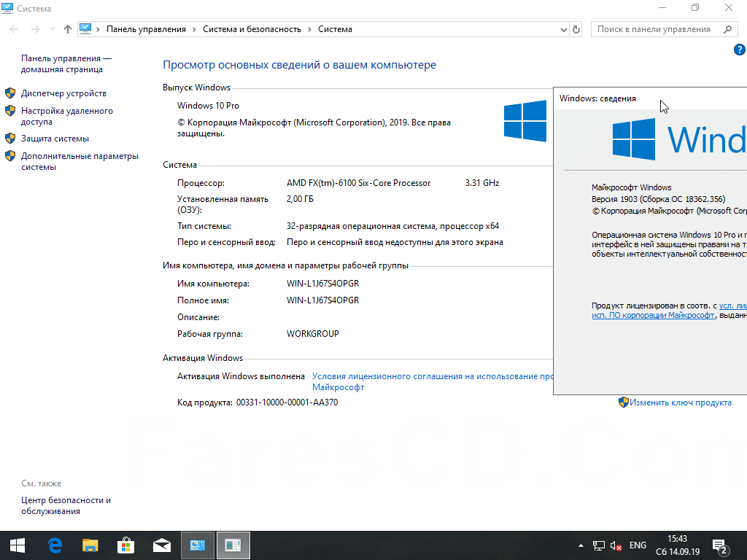Image resolution: width=747 pixels, height=560 pixels.
Task: Open 'Настройка удаленного доступа'
Action: pos(66,116)
